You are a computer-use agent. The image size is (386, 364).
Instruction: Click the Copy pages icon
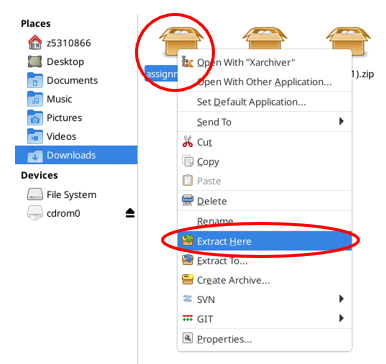pos(187,161)
